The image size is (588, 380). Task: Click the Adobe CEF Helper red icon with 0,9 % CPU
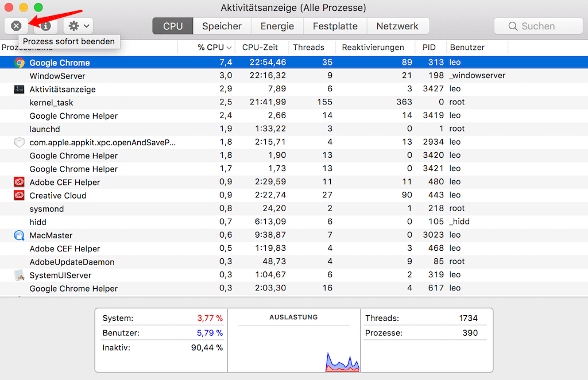tap(19, 182)
